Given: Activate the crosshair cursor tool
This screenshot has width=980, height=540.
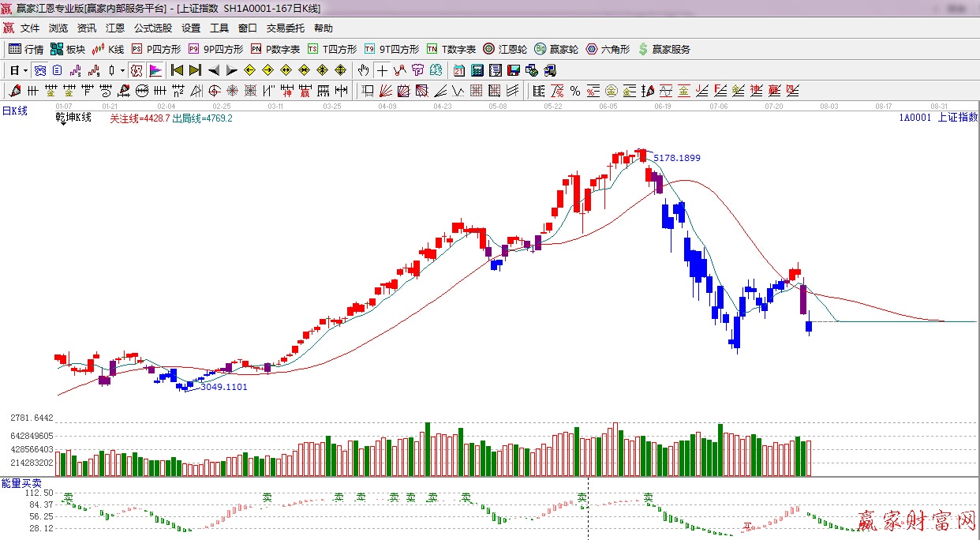Looking at the screenshot, I should pos(382,70).
